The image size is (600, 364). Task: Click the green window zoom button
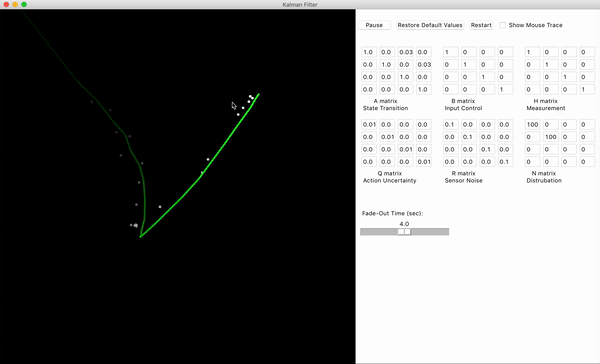point(24,4)
